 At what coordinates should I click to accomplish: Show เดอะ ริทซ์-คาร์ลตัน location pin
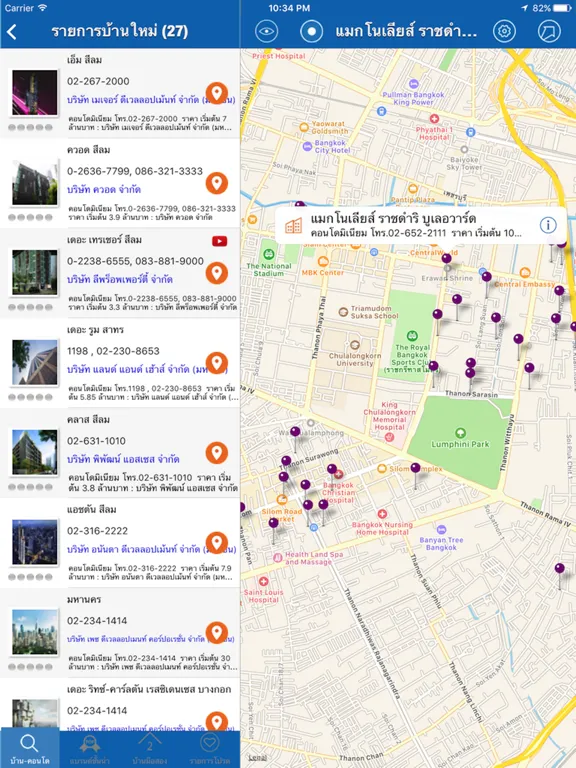(x=216, y=722)
